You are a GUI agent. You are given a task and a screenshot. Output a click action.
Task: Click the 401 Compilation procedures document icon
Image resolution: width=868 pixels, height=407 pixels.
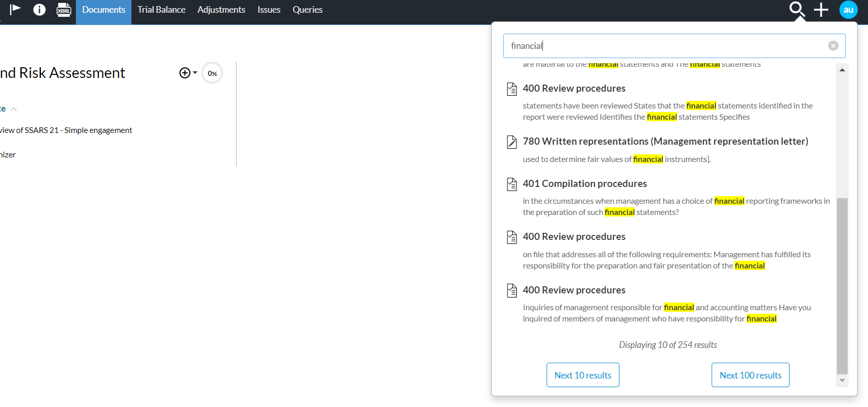pos(512,184)
